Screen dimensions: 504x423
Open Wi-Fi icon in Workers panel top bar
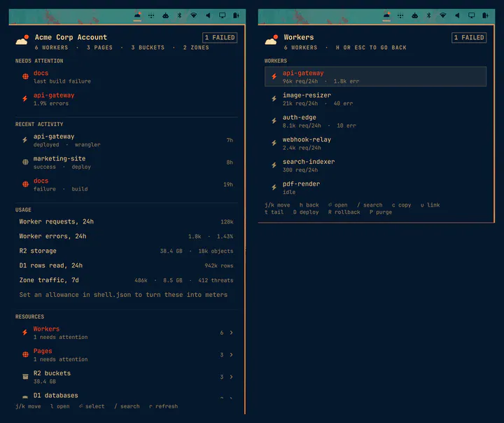(443, 15)
